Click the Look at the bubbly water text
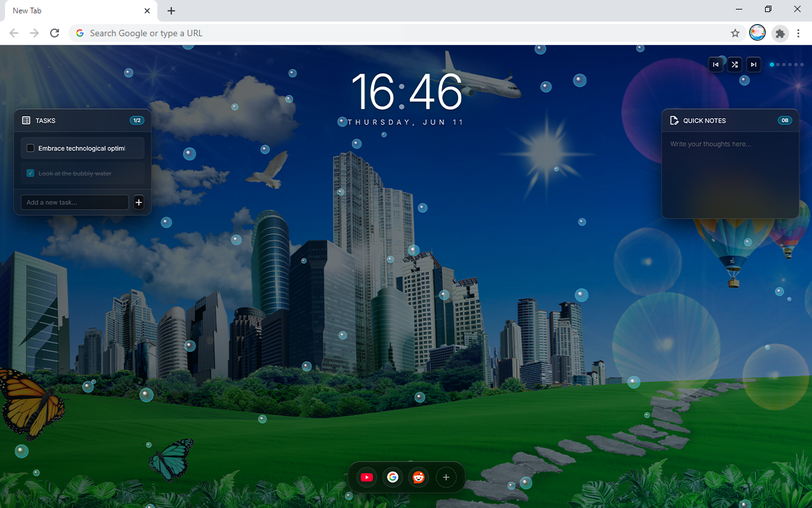 75,173
